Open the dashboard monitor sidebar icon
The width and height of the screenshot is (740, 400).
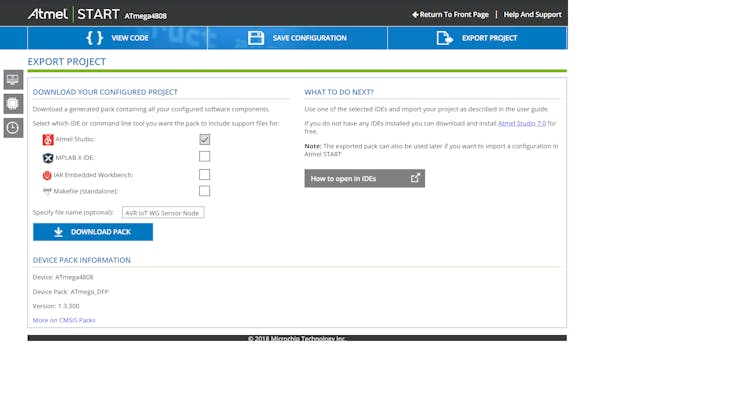[13, 80]
